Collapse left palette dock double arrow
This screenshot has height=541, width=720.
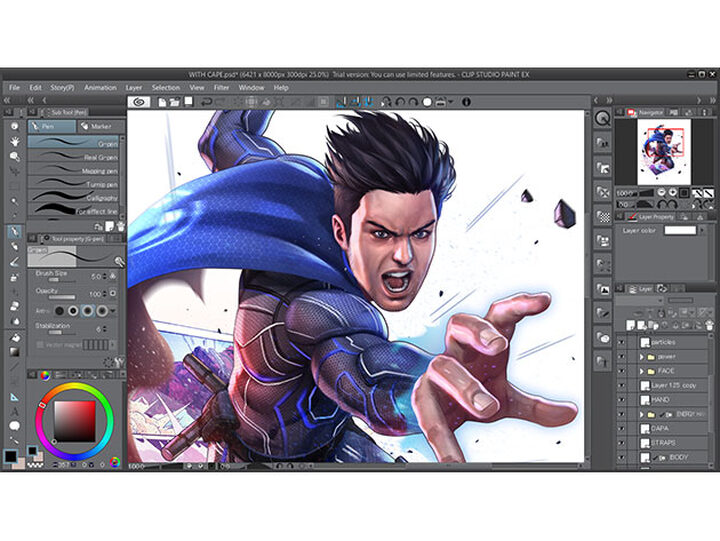coord(7,100)
